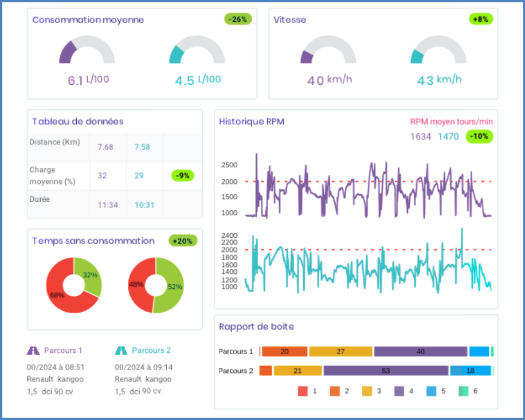Click the purple Parcours 1 road icon

point(33,351)
